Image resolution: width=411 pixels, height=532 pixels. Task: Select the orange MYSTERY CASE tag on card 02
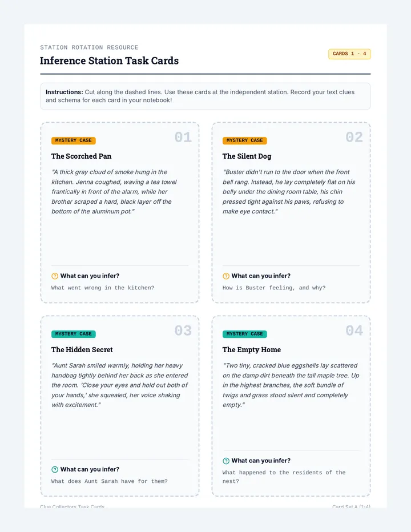click(245, 140)
